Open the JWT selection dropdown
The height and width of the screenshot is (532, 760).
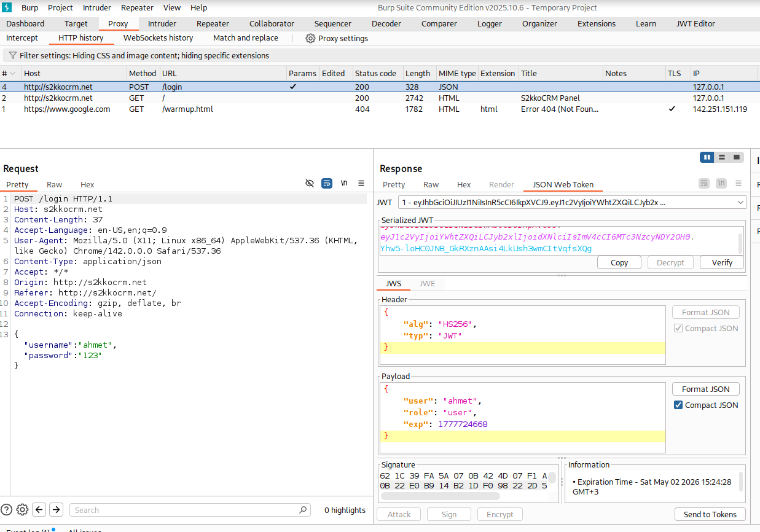tap(572, 202)
